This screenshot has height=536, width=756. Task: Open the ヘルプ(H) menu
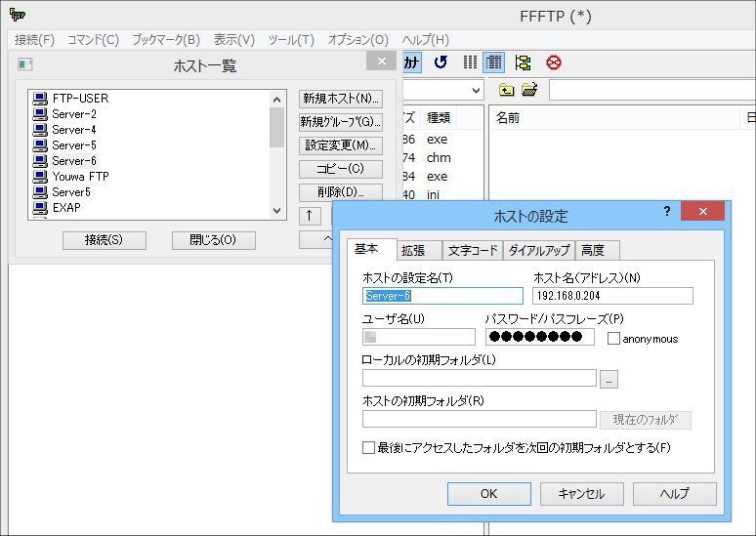(425, 39)
